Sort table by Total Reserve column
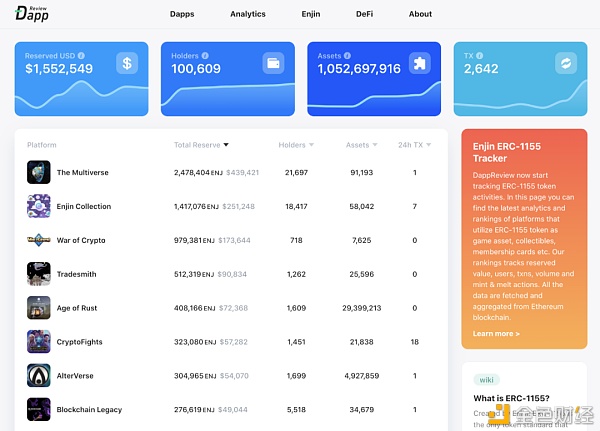Screen dimensions: 600x431 [x=201, y=145]
